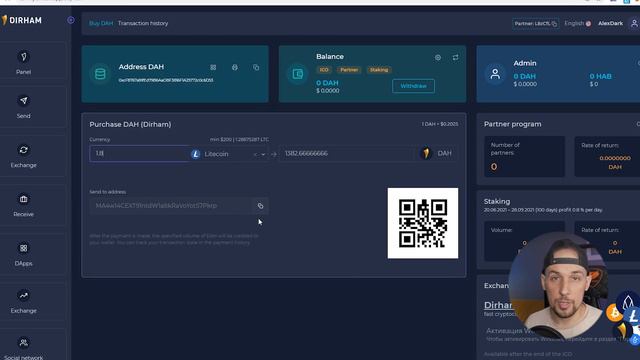This screenshot has height=360, width=640.
Task: Copy the Send to address value
Action: click(x=260, y=206)
